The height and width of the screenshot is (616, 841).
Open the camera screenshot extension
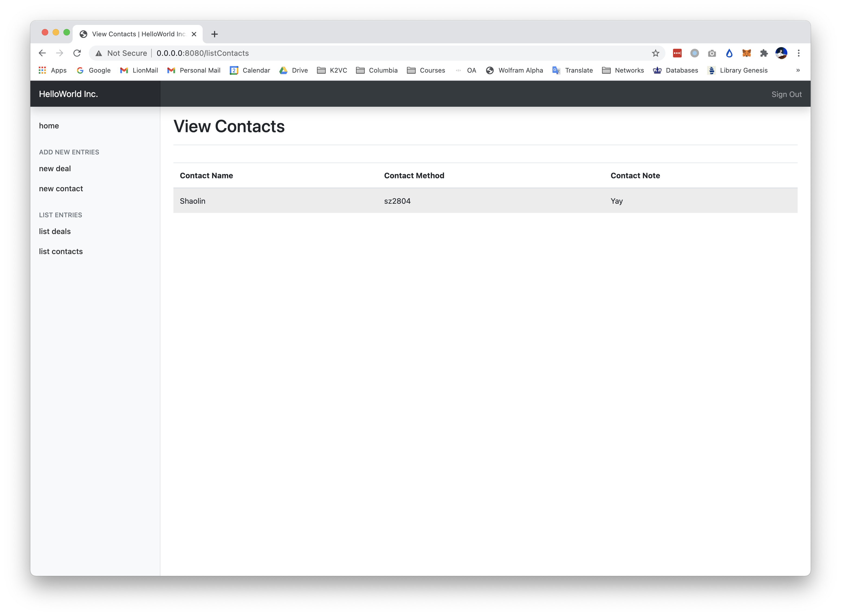pos(711,53)
